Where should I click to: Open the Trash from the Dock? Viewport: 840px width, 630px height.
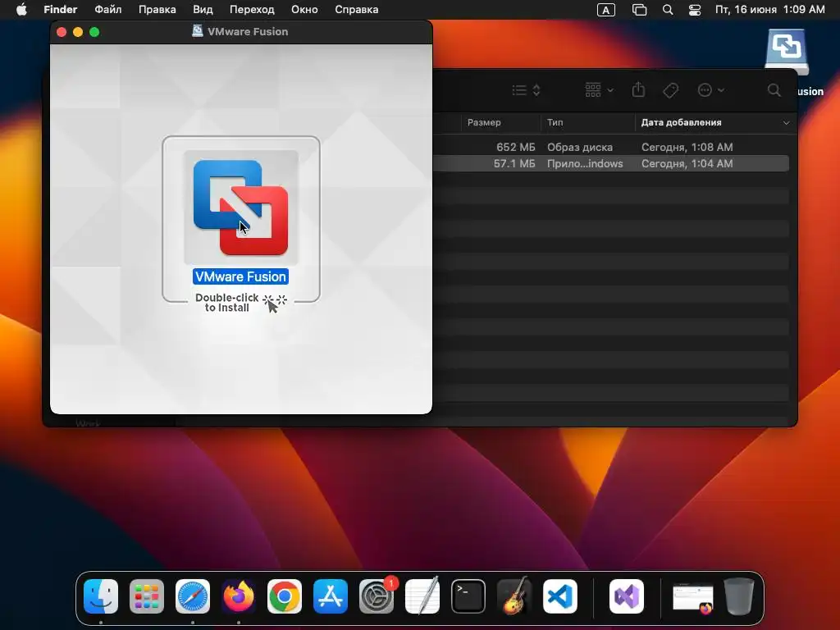click(739, 596)
